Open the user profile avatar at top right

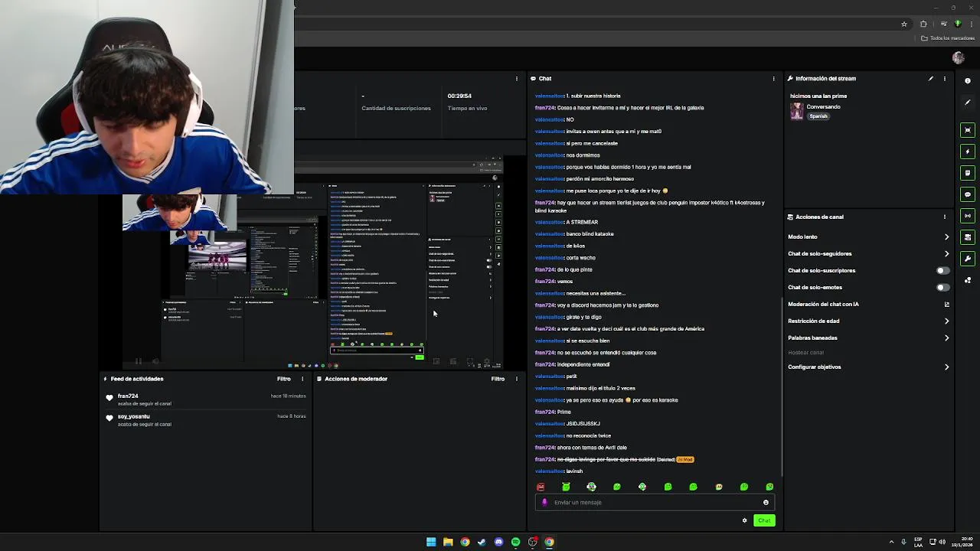pyautogui.click(x=958, y=58)
